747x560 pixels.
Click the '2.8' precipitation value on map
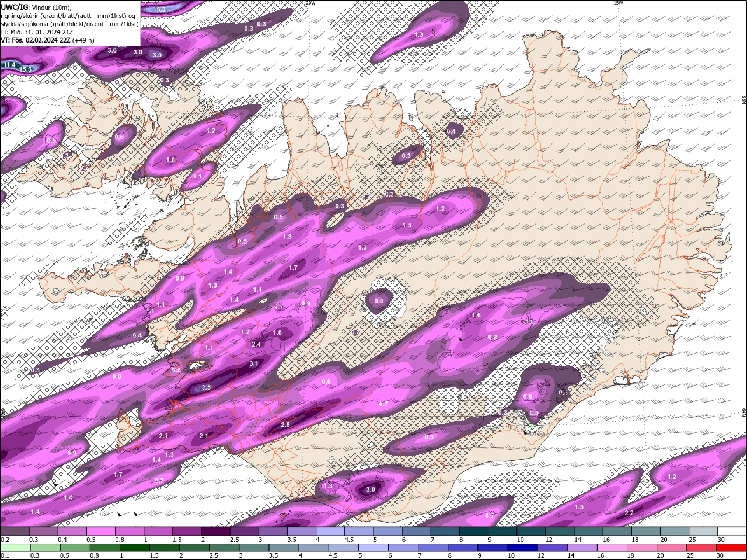tap(285, 425)
